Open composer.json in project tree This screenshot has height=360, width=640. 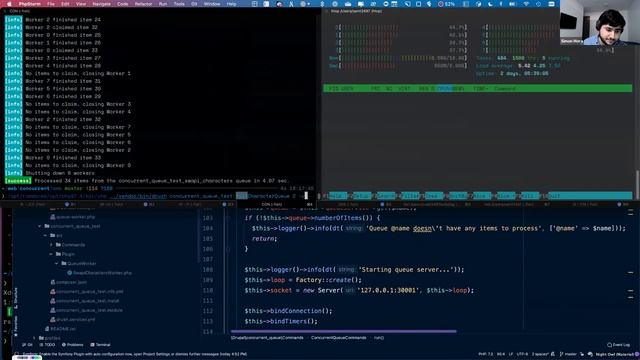click(x=68, y=282)
